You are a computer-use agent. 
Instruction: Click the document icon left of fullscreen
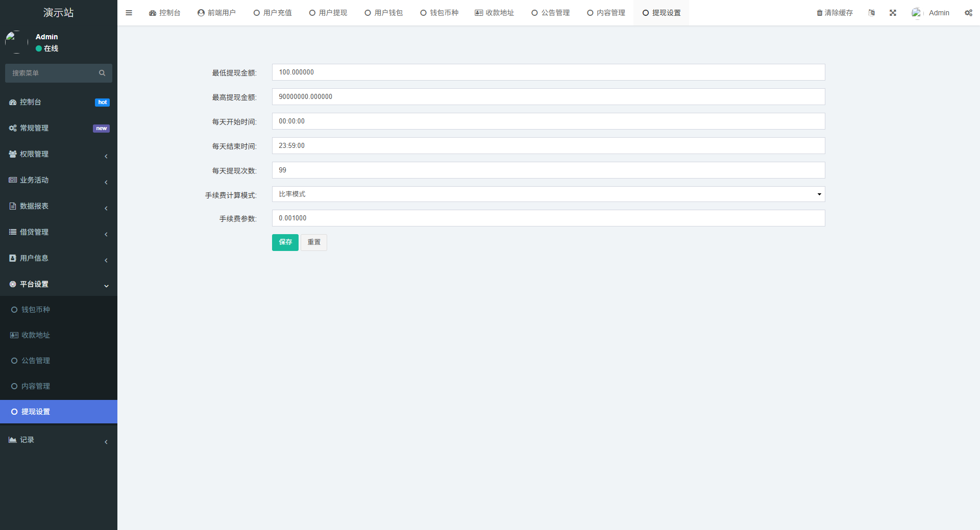(x=871, y=12)
